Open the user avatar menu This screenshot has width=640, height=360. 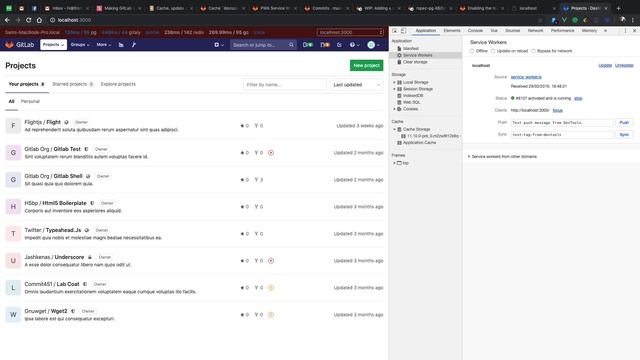[373, 45]
